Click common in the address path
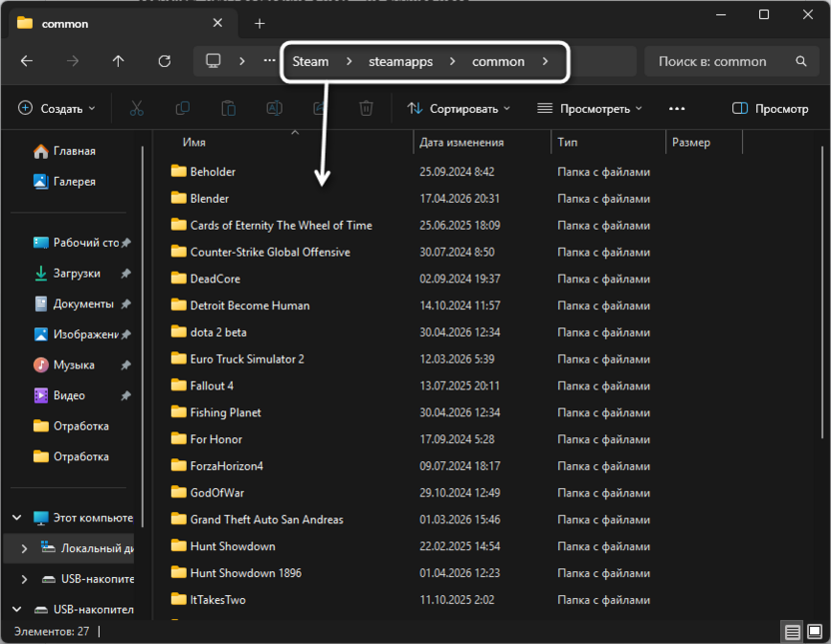Screen dimensions: 831x644 [498, 62]
